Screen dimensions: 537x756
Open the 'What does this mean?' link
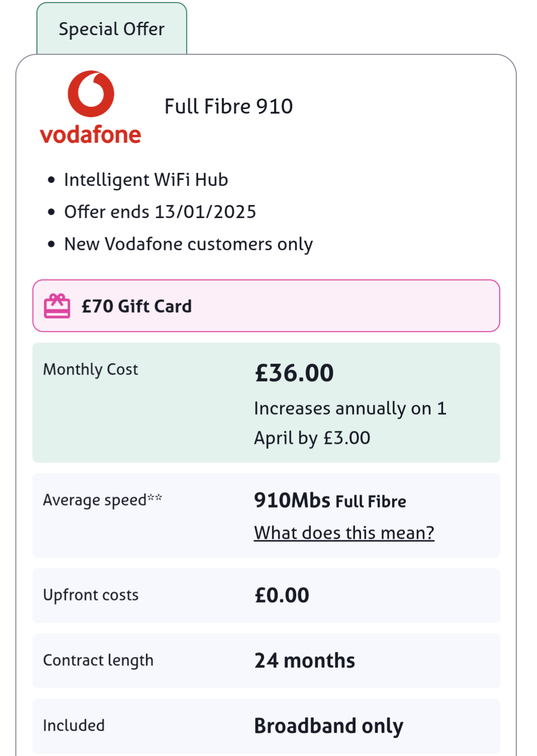344,533
